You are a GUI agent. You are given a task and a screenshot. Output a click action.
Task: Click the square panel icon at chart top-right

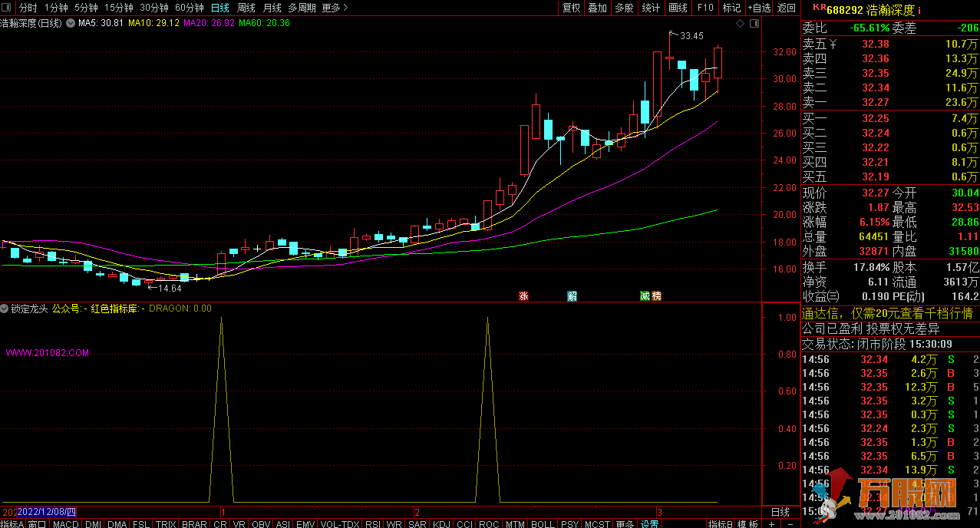[754, 24]
